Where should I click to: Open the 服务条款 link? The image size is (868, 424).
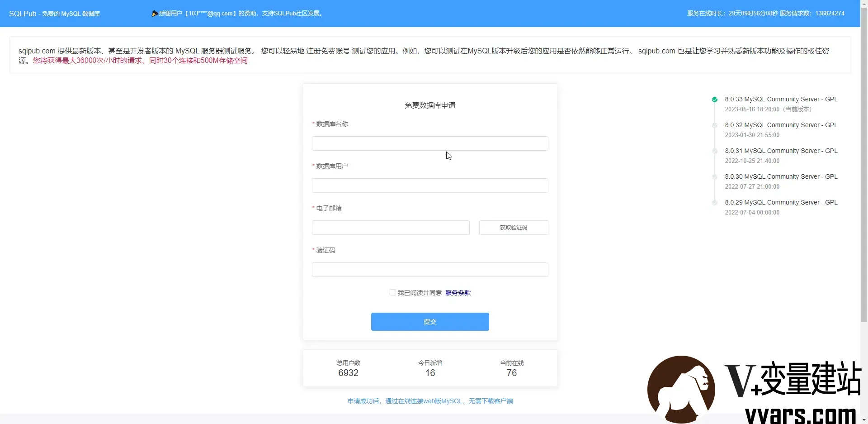coord(458,293)
